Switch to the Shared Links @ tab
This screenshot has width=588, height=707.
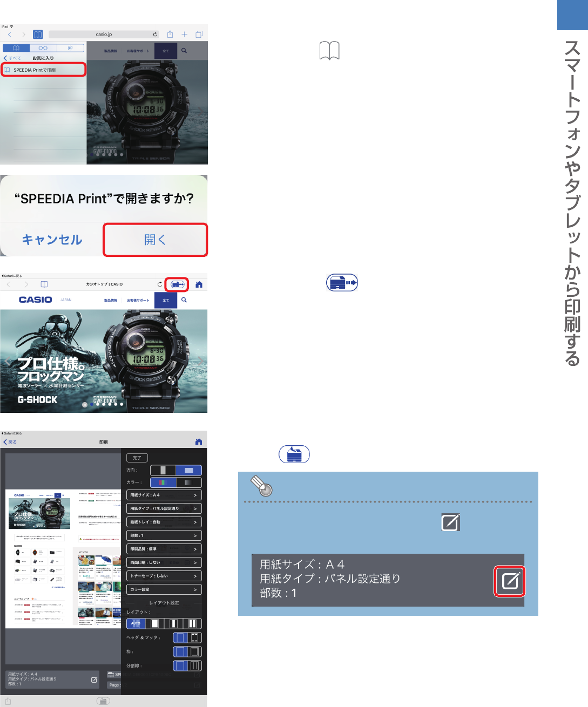(x=70, y=48)
